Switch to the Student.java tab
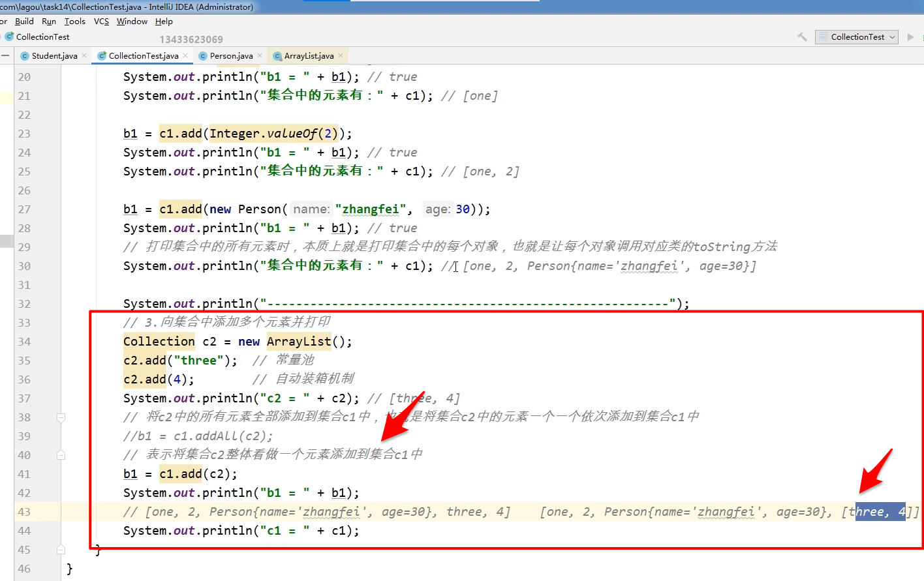Image resolution: width=924 pixels, height=581 pixels. pos(54,56)
